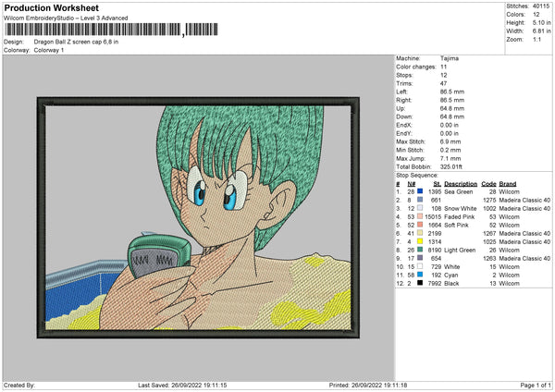The width and height of the screenshot is (555, 392).
Task: Click the Colors count value in the header
Action: pyautogui.click(x=536, y=15)
